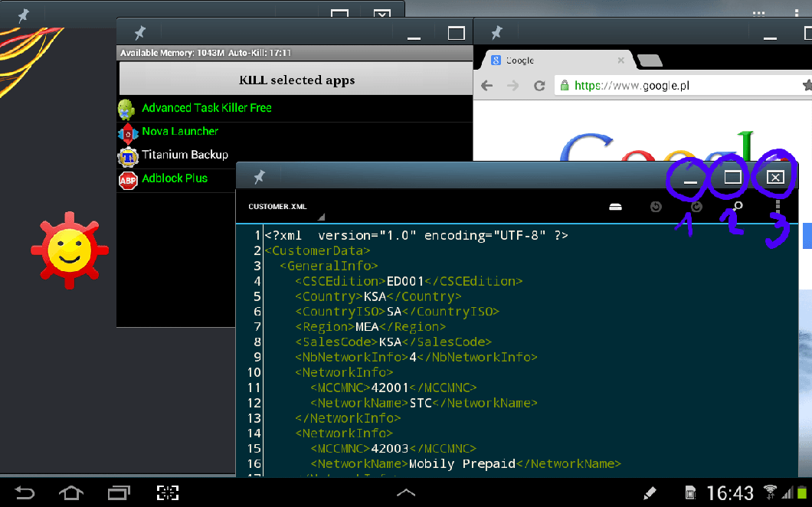Go back in Chrome

pos(486,86)
